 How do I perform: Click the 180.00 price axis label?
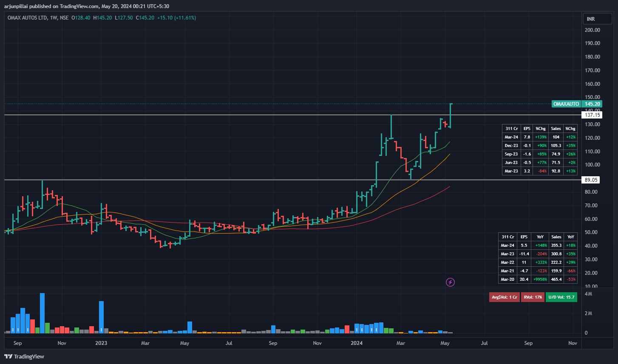pyautogui.click(x=592, y=57)
